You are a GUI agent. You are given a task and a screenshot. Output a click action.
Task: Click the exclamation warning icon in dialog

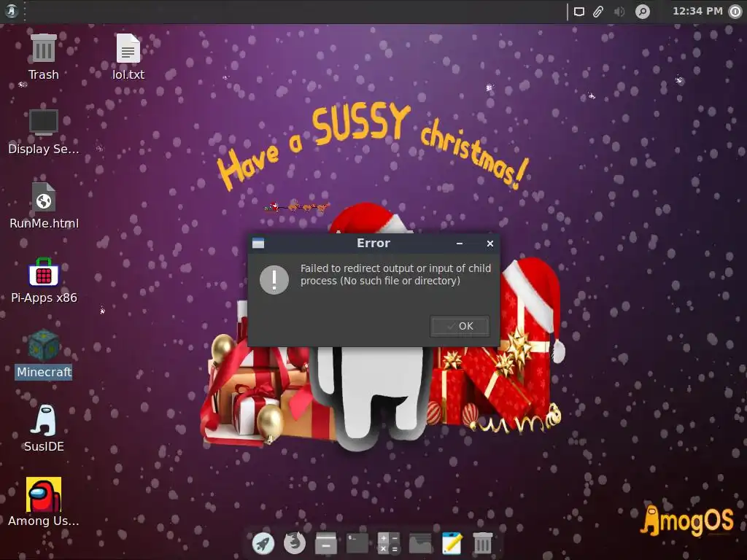[274, 279]
